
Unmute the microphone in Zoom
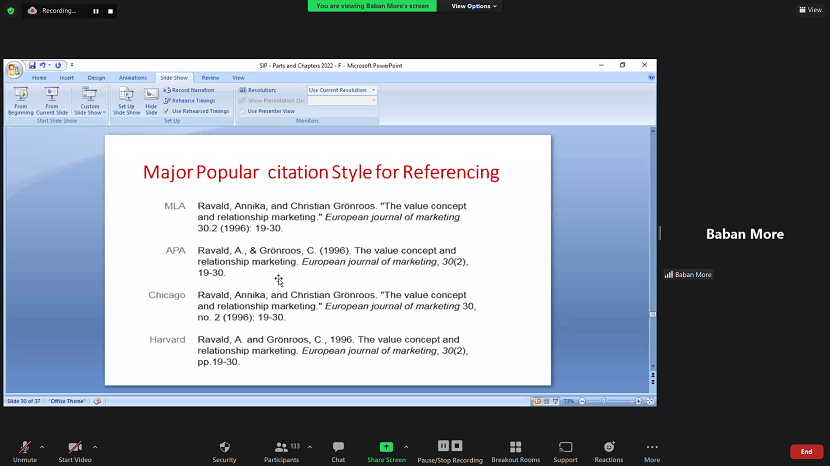click(24, 447)
